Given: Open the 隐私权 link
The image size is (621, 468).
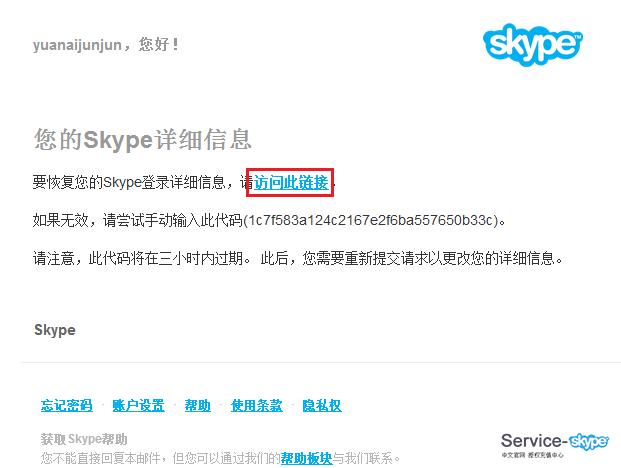Looking at the screenshot, I should (x=322, y=405).
